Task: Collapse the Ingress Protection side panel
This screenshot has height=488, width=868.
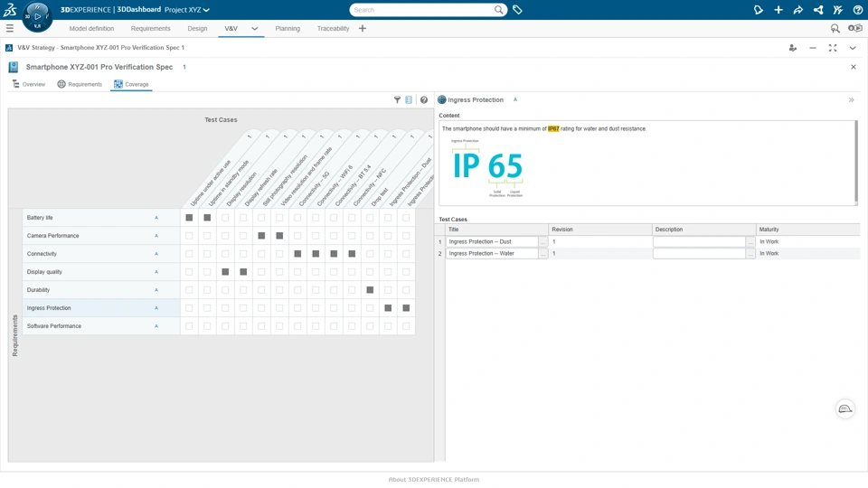Action: pos(852,100)
